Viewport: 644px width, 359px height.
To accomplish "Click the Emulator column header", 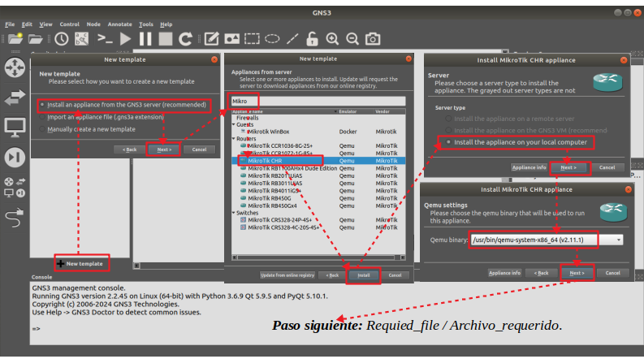I will [x=356, y=112].
